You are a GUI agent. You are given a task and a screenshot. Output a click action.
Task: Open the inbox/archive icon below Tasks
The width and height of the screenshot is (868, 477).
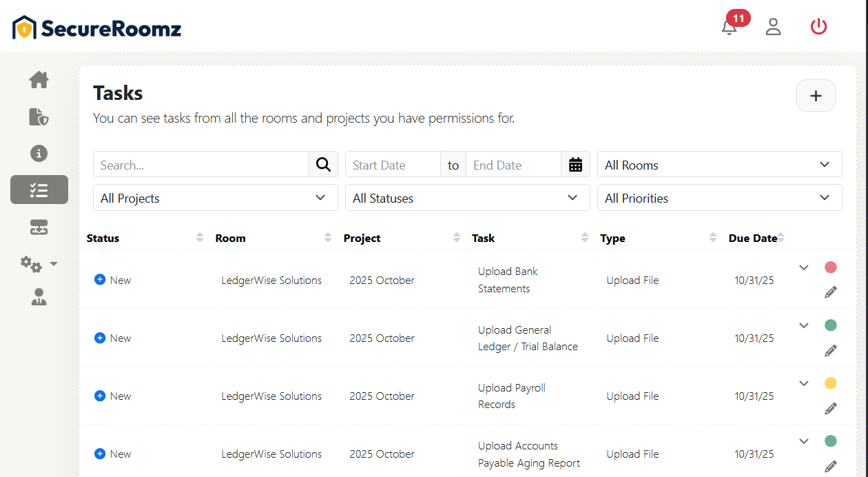(x=39, y=226)
